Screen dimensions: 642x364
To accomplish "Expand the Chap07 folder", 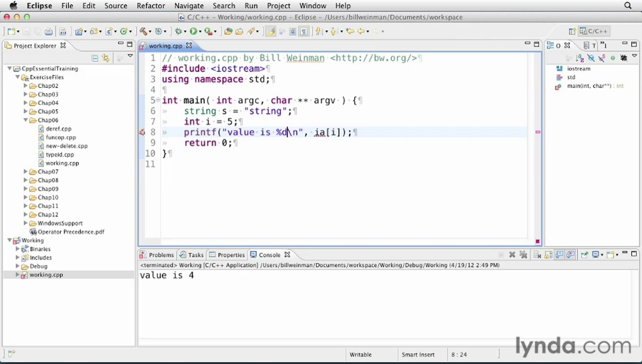I will pyautogui.click(x=26, y=172).
